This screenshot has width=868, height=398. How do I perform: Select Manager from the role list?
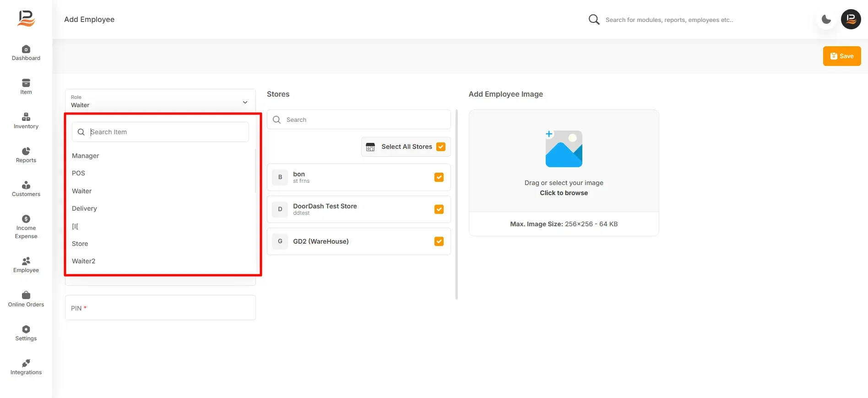pos(85,156)
